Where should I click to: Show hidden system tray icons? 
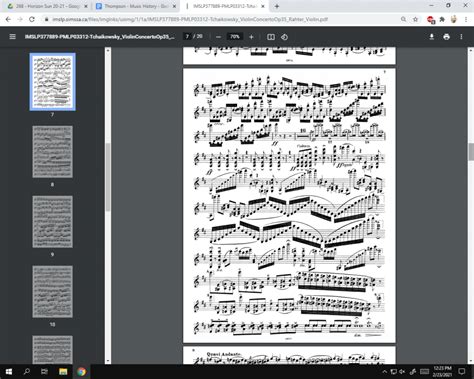[x=384, y=371]
